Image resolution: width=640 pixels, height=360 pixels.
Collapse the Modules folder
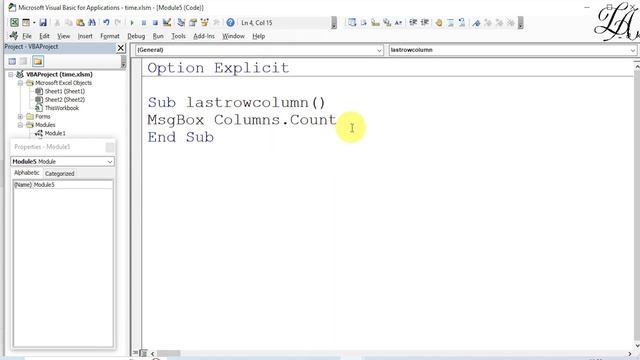pyautogui.click(x=20, y=125)
